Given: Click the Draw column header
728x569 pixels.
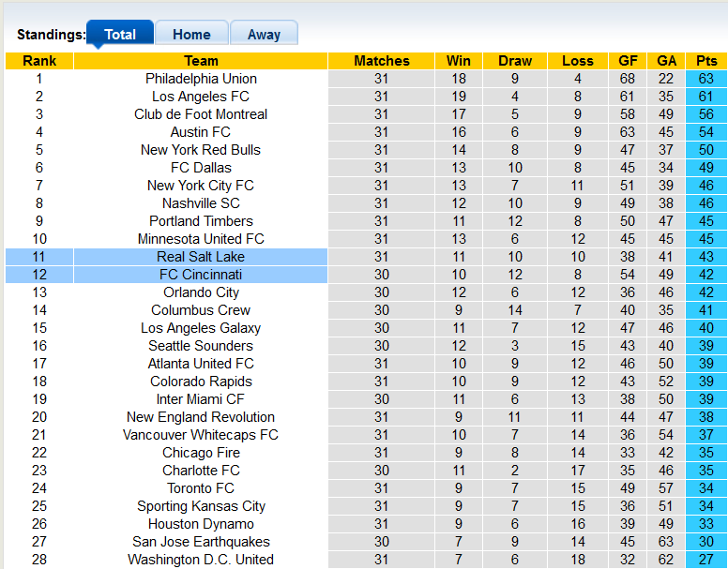Looking at the screenshot, I should [515, 61].
